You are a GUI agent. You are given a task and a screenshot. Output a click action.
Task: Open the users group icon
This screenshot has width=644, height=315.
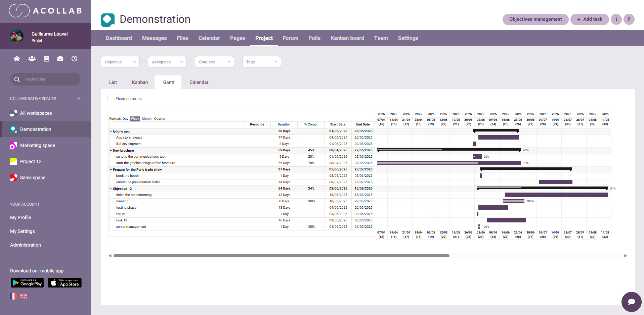point(32,59)
